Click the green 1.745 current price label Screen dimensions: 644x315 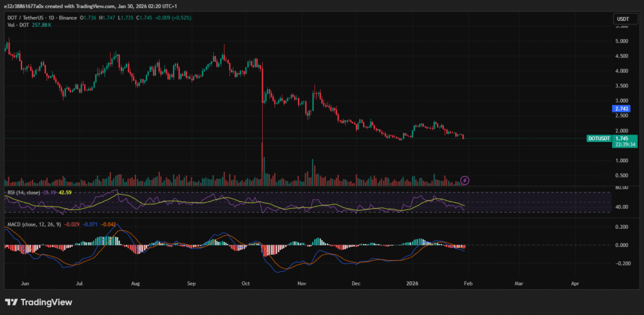click(x=621, y=138)
